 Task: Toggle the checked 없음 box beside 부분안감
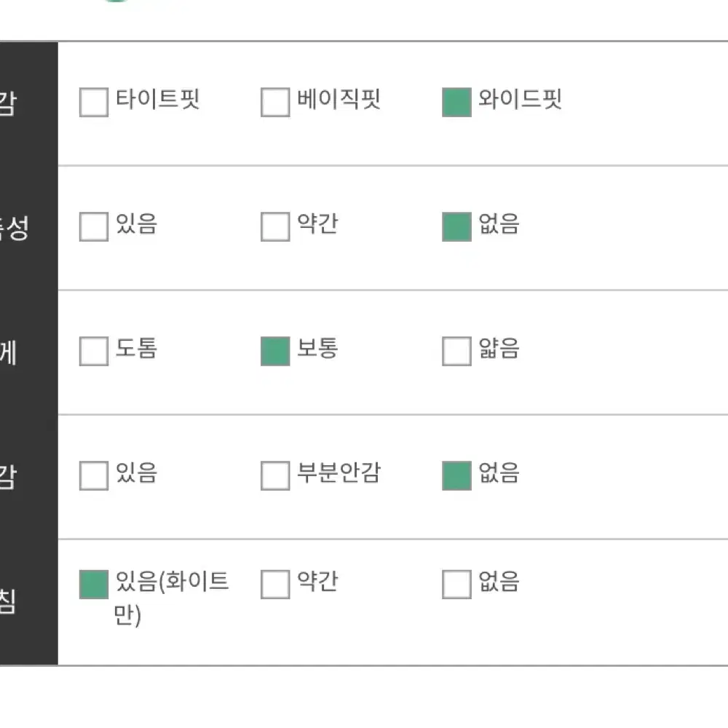click(457, 475)
